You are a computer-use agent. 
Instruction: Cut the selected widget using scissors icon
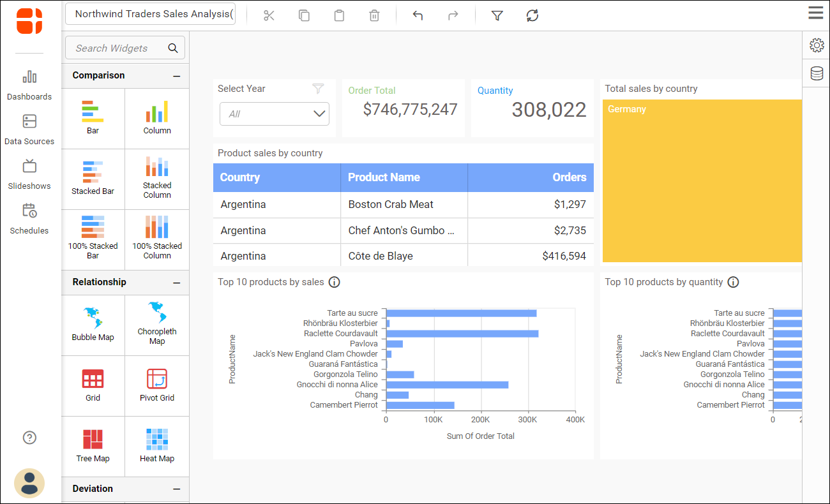coord(269,15)
